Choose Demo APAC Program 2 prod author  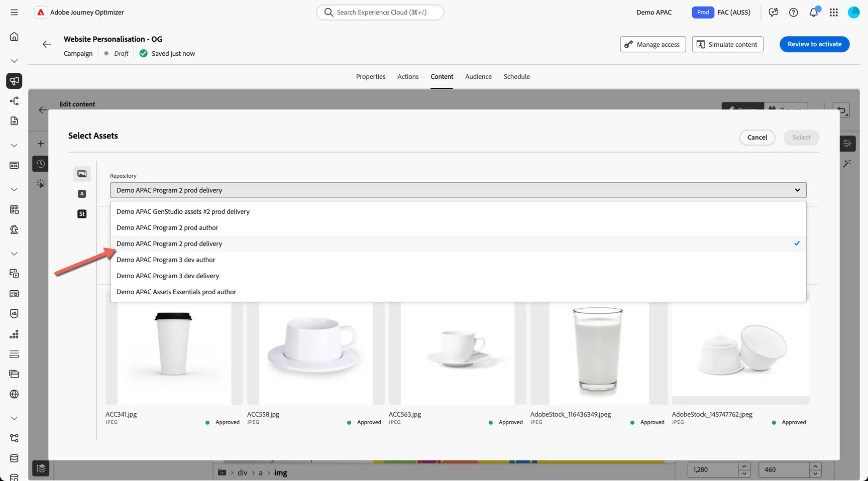pos(458,227)
